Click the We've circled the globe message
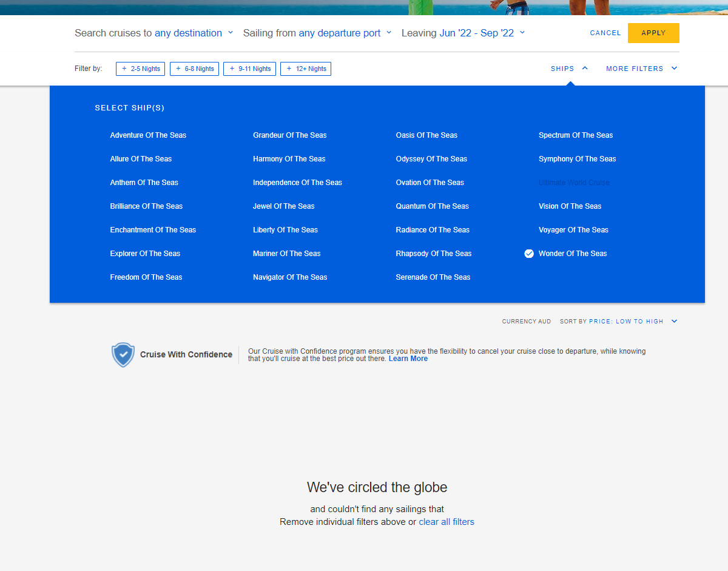728x571 pixels. tap(377, 487)
